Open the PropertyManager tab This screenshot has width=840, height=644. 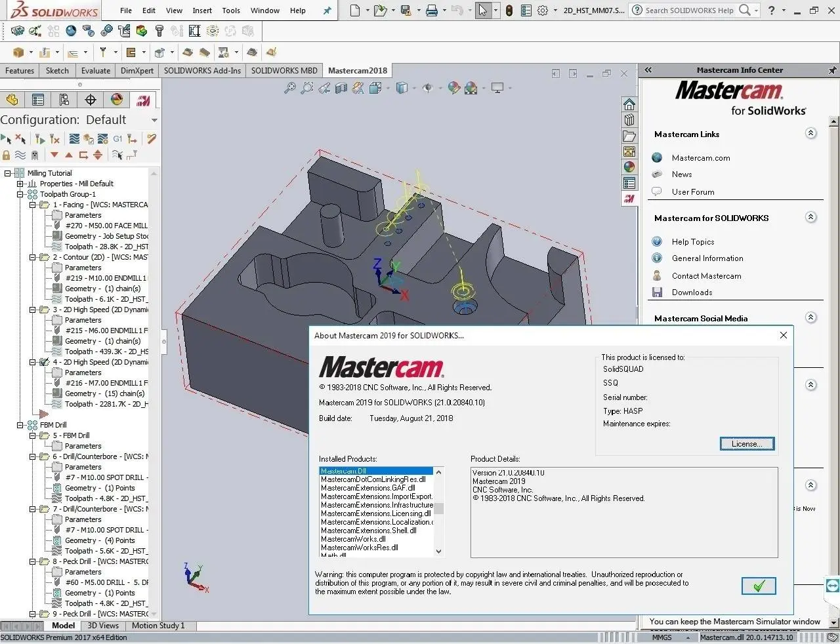[x=38, y=100]
